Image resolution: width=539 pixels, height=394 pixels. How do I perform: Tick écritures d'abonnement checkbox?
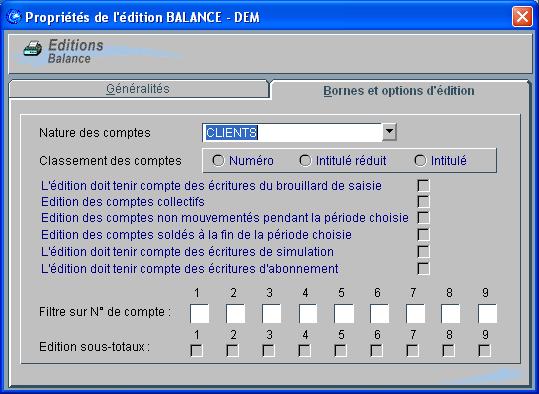423,268
